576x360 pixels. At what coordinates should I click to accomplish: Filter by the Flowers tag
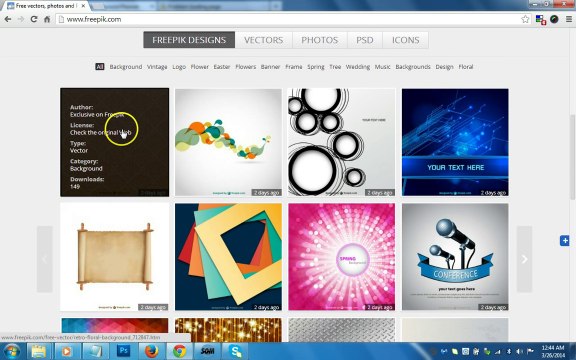point(245,66)
